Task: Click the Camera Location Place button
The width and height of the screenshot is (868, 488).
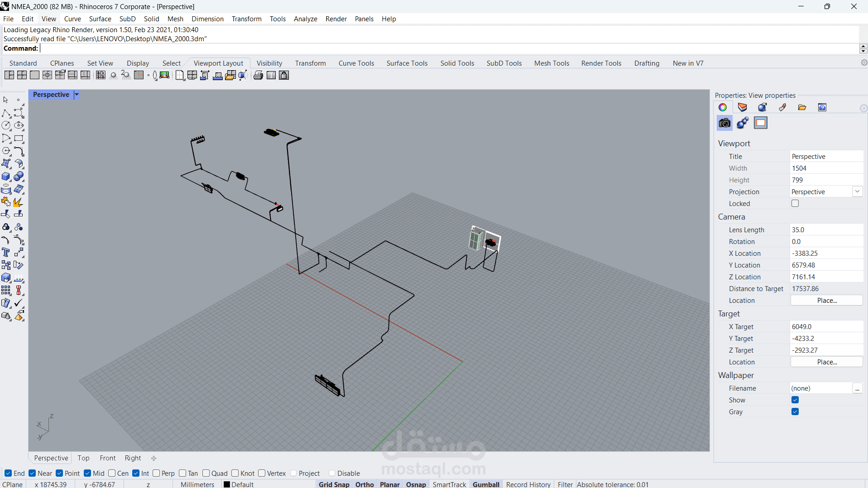Action: click(x=827, y=300)
